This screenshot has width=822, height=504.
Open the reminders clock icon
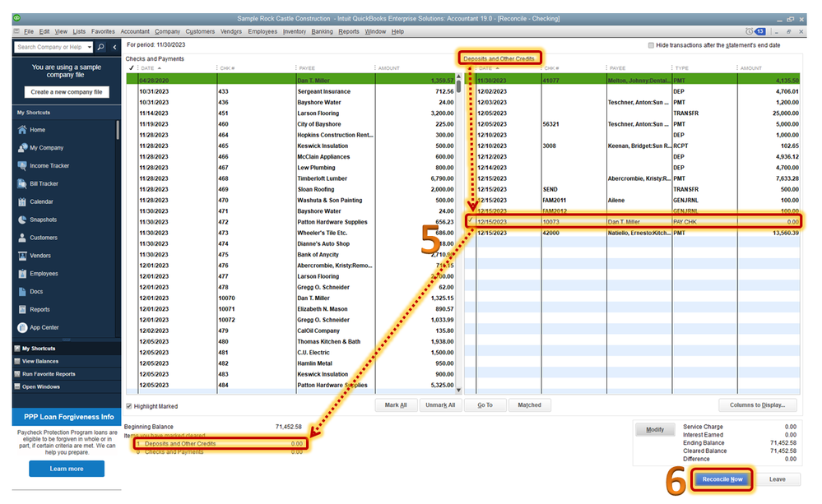click(x=749, y=31)
